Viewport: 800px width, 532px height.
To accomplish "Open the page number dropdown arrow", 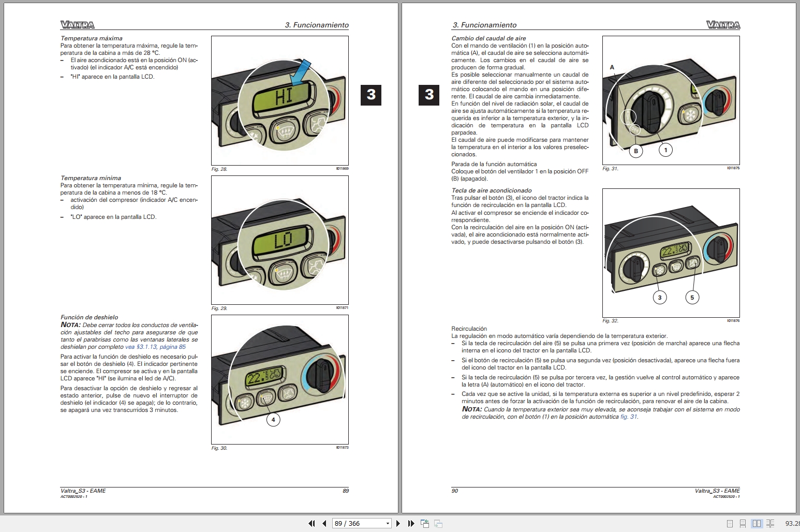I will (x=388, y=523).
